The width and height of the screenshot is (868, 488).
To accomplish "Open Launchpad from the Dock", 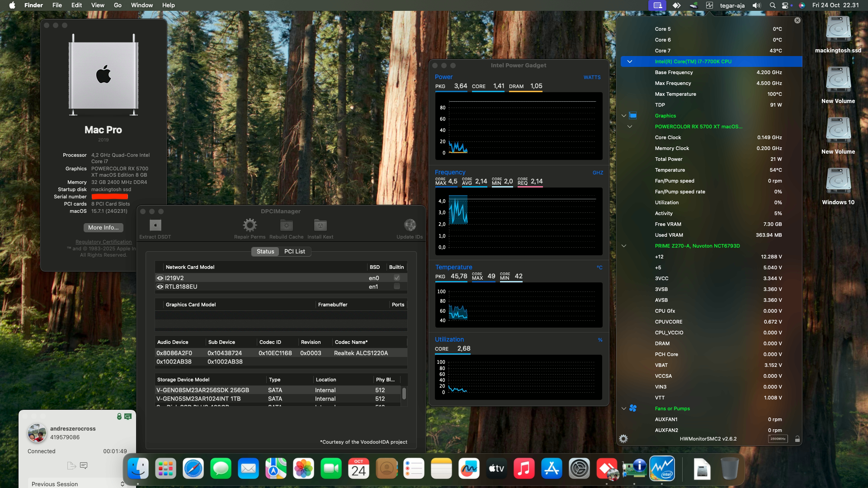I will [x=165, y=469].
